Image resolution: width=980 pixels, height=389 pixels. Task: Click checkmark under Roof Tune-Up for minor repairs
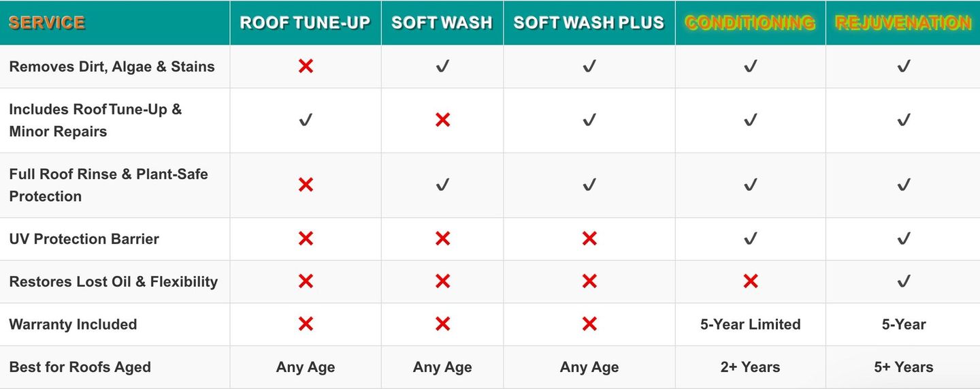306,120
